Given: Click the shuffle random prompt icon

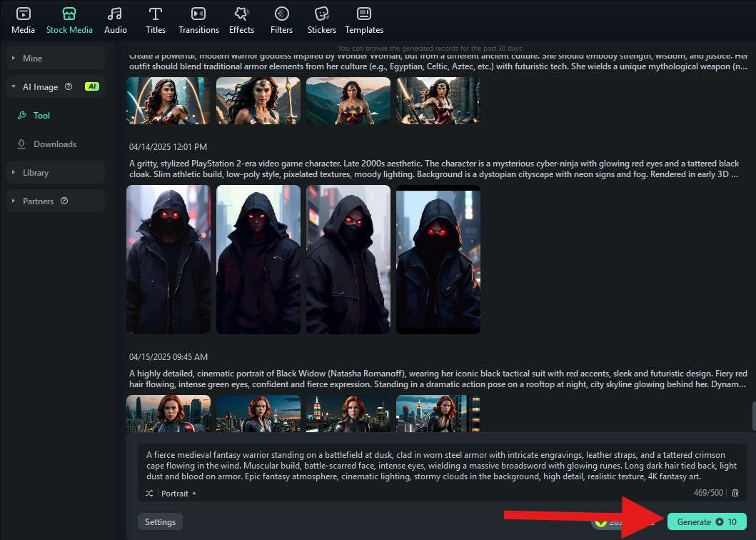Looking at the screenshot, I should [149, 493].
